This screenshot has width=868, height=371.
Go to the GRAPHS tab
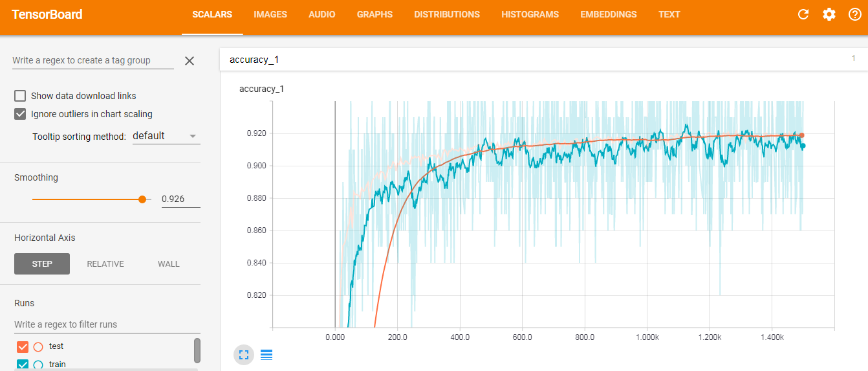(374, 14)
